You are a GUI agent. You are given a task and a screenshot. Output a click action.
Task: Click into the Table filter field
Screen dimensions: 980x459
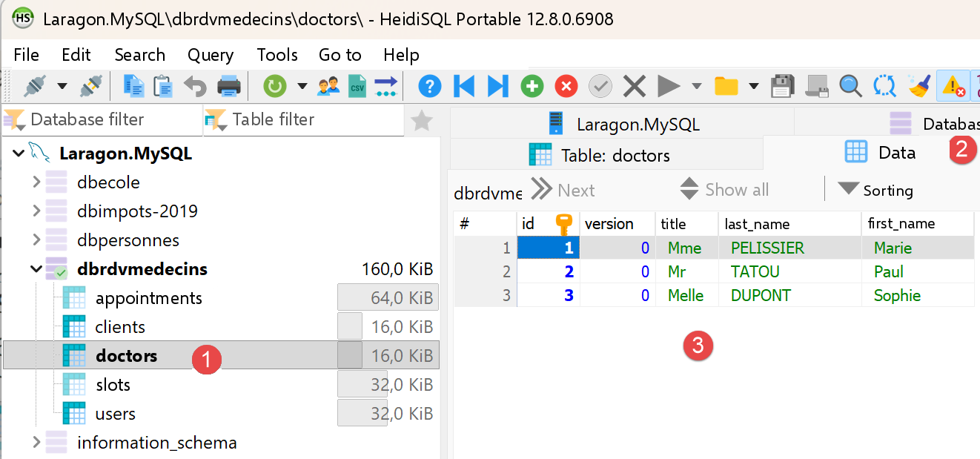click(x=303, y=120)
